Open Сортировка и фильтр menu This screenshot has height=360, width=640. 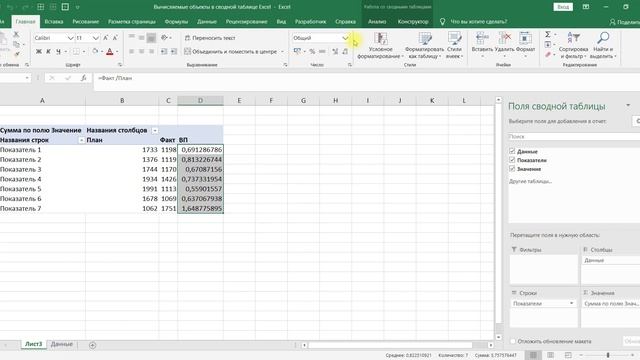tap(573, 45)
